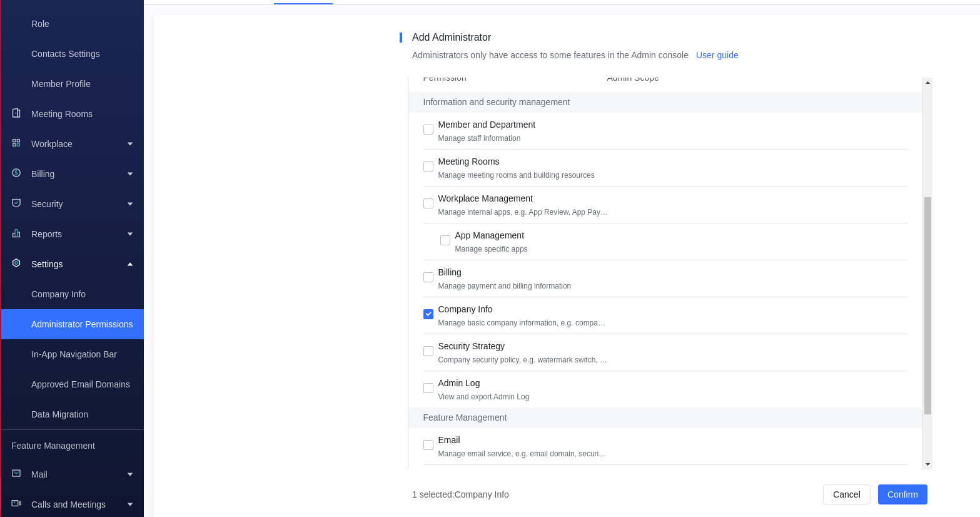The width and height of the screenshot is (980, 517).
Task: Click the Reports chart icon
Action: click(x=16, y=233)
